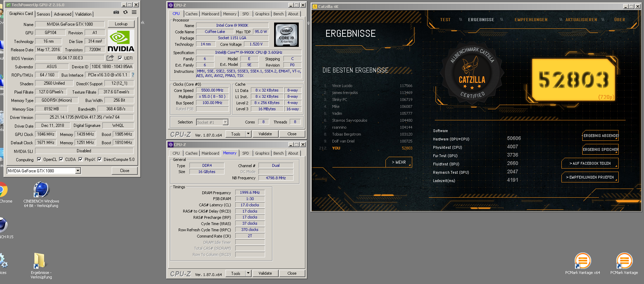The height and width of the screenshot is (284, 644).
Task: Click the GPU-Z screenshot camera icon
Action: (116, 12)
